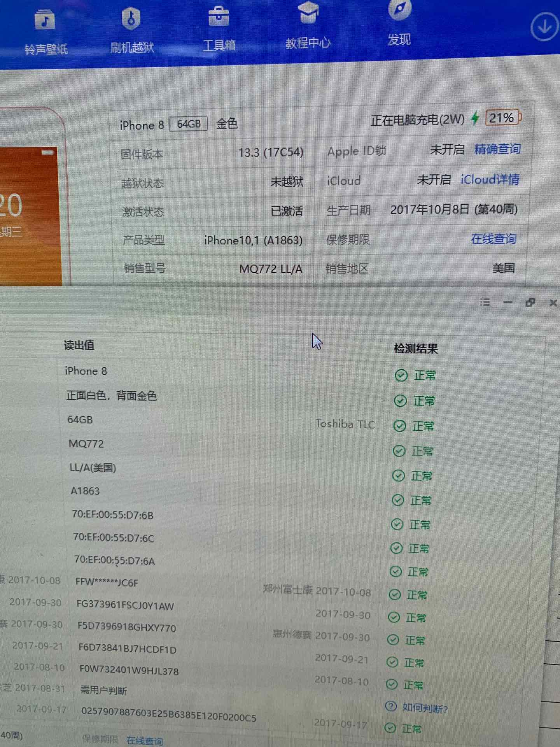This screenshot has width=560, height=747.
Task: Click the Toshiba TLC storage type text
Action: [x=345, y=424]
